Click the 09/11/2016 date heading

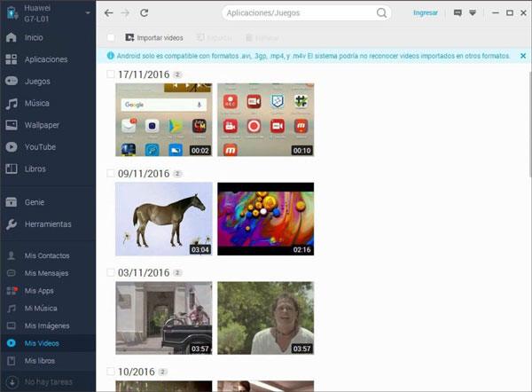[x=144, y=174]
